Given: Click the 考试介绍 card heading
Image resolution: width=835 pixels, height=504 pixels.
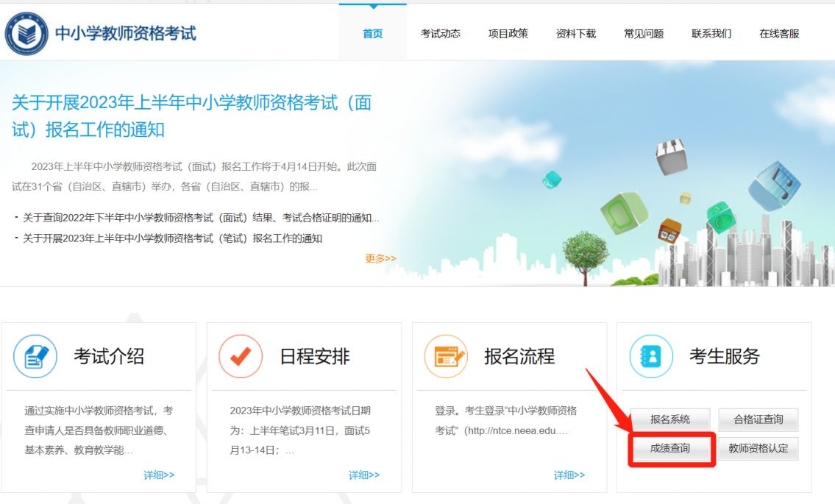Looking at the screenshot, I should pyautogui.click(x=109, y=356).
